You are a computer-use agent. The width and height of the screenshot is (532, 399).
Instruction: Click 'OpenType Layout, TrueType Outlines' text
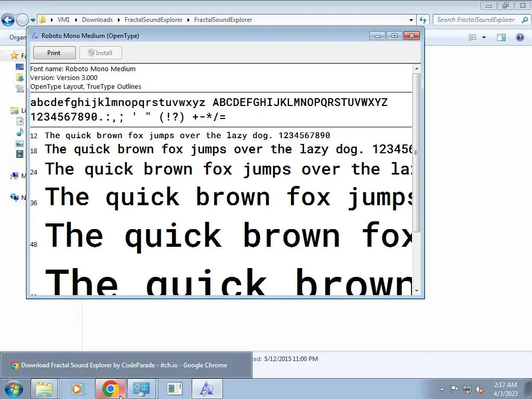click(86, 87)
